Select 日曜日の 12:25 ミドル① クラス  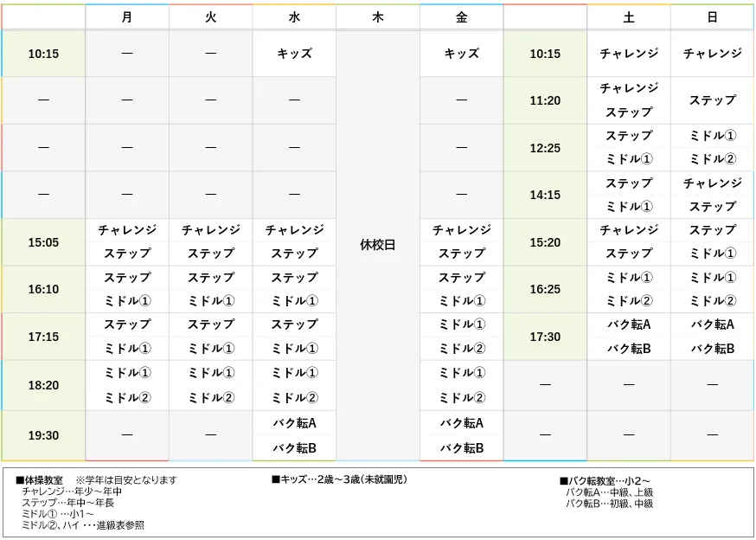point(710,136)
